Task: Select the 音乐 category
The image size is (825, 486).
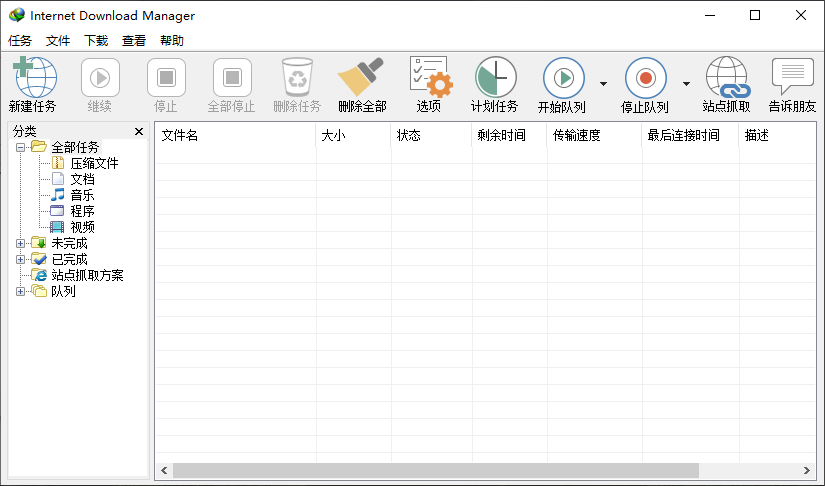Action: (82, 195)
